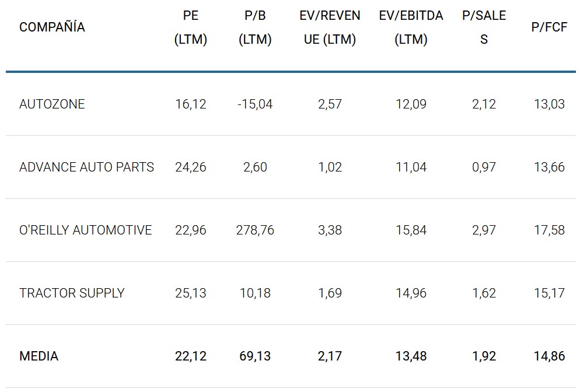
Task: Select AutoZone's EV/Revenue value 2,57
Action: click(x=330, y=104)
